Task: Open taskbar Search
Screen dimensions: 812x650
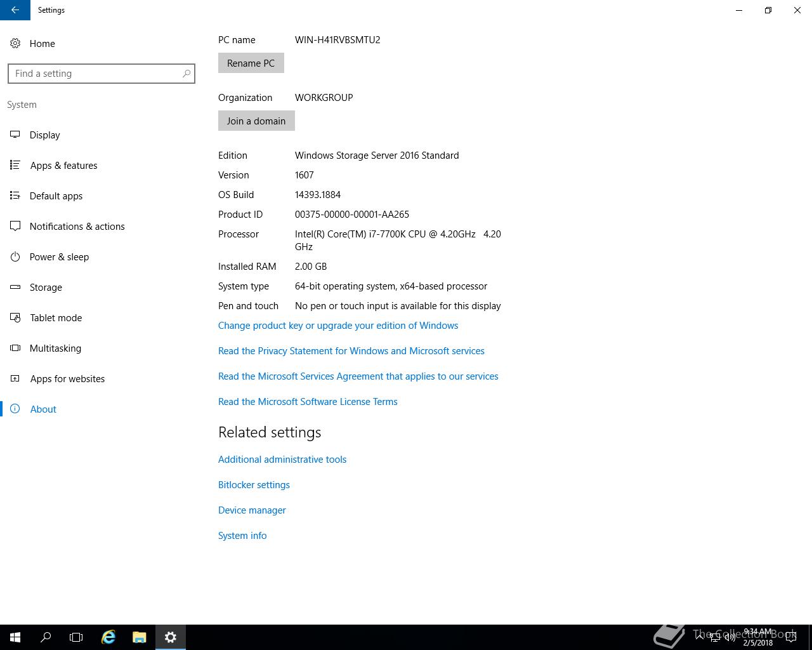Action: click(x=46, y=637)
